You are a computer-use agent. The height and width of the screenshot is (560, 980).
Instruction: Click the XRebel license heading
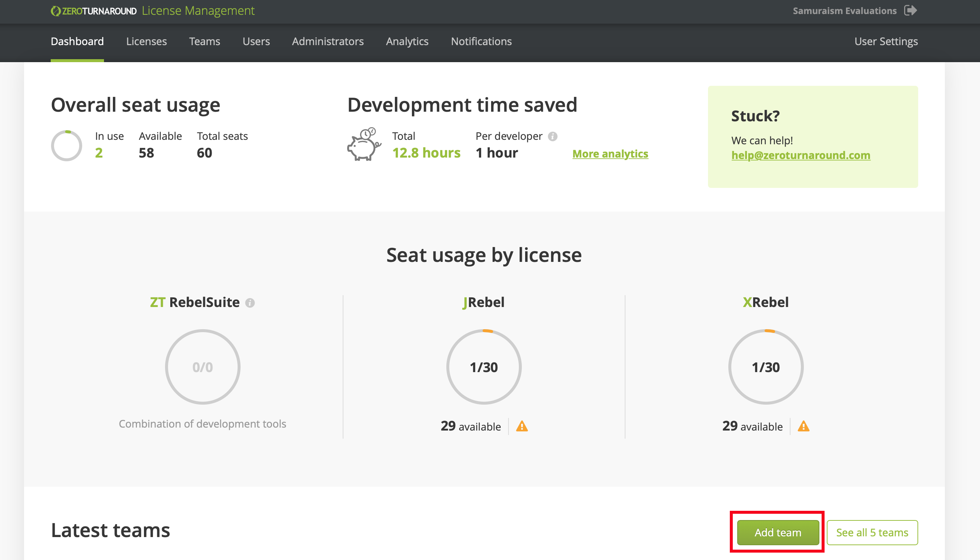pyautogui.click(x=766, y=302)
